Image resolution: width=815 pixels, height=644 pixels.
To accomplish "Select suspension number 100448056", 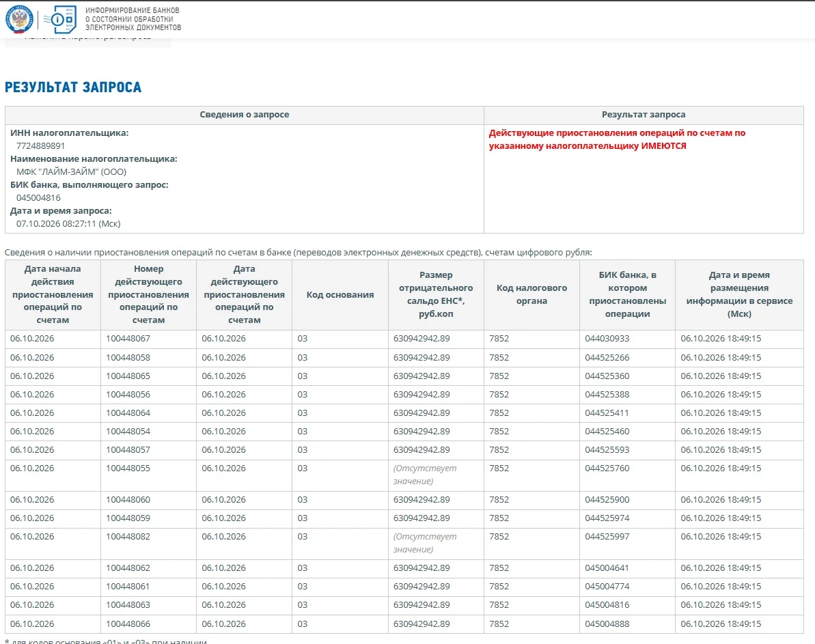I will click(x=128, y=395).
